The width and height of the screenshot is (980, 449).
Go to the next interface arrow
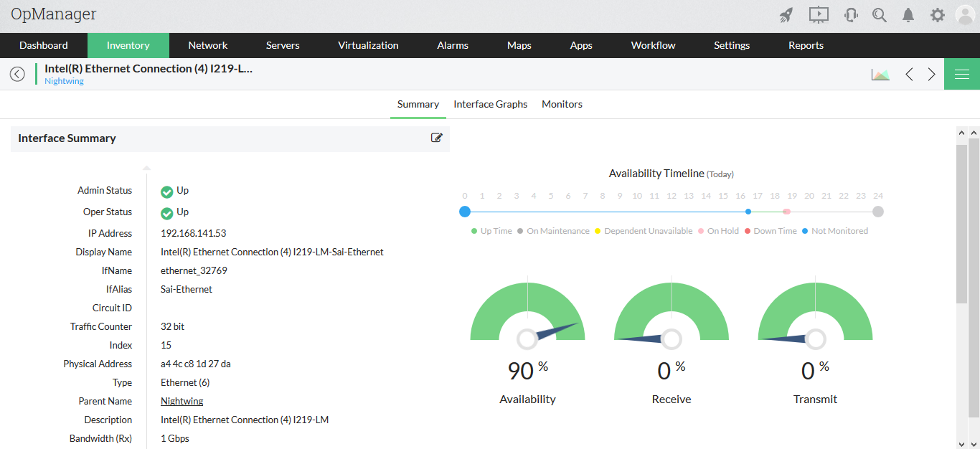pos(931,74)
